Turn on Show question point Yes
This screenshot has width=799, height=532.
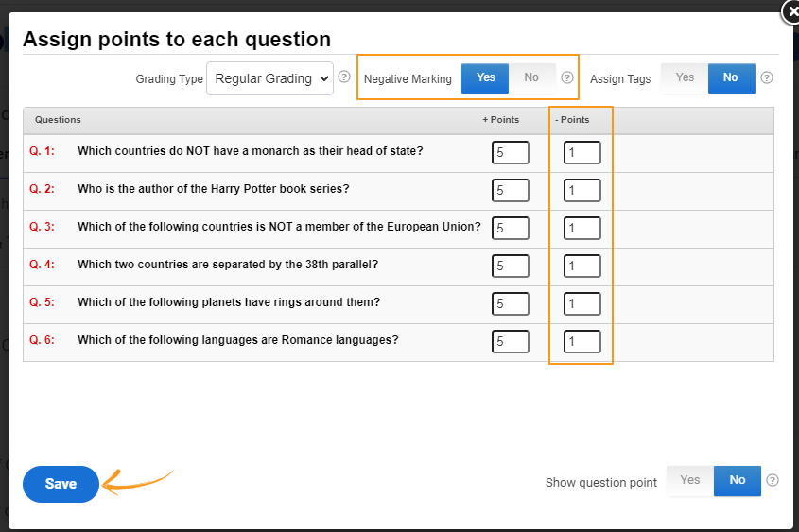coord(690,480)
